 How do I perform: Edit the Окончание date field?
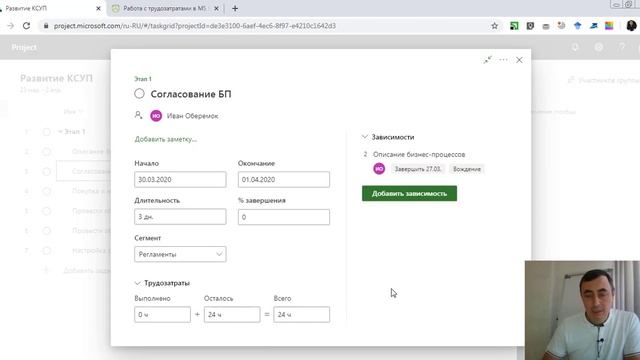pyautogui.click(x=284, y=180)
